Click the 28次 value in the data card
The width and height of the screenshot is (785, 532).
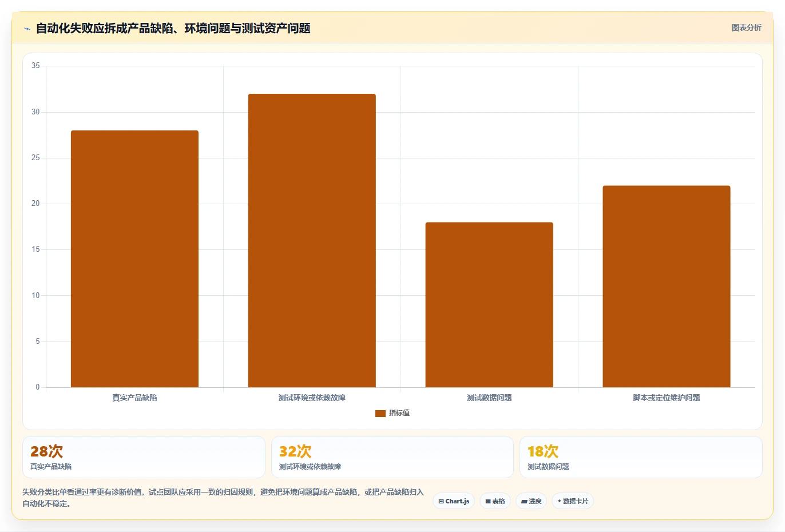click(x=47, y=451)
